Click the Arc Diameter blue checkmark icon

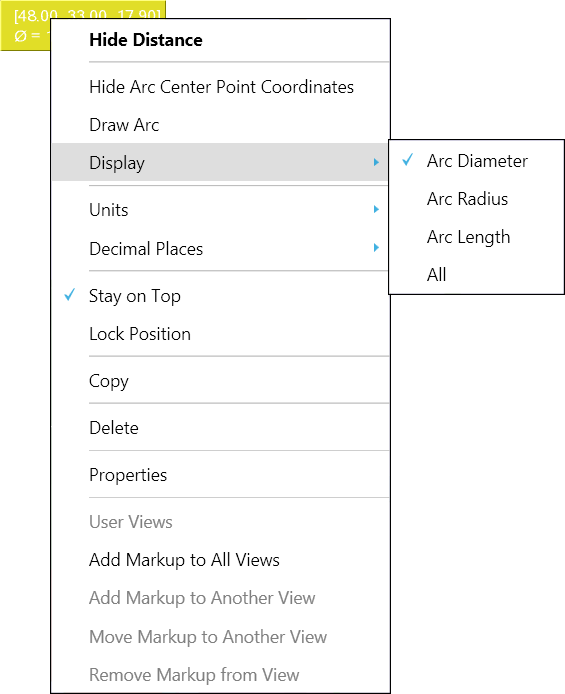[407, 160]
